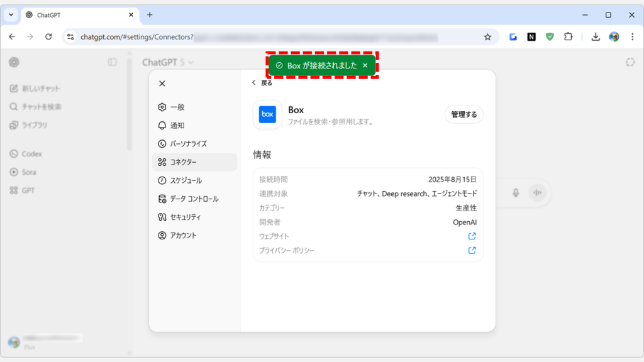644x362 pixels.
Task: Click the browser forward arrow
Action: 30,37
